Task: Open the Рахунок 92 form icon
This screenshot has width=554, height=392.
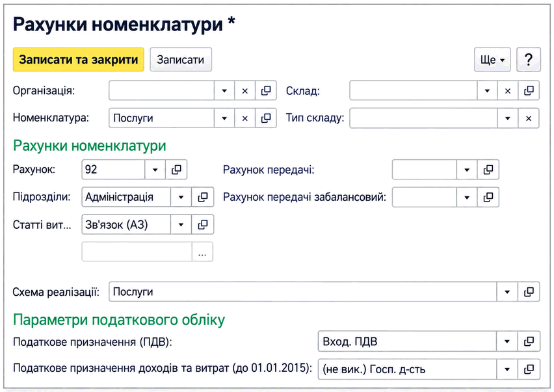Action: pos(176,170)
